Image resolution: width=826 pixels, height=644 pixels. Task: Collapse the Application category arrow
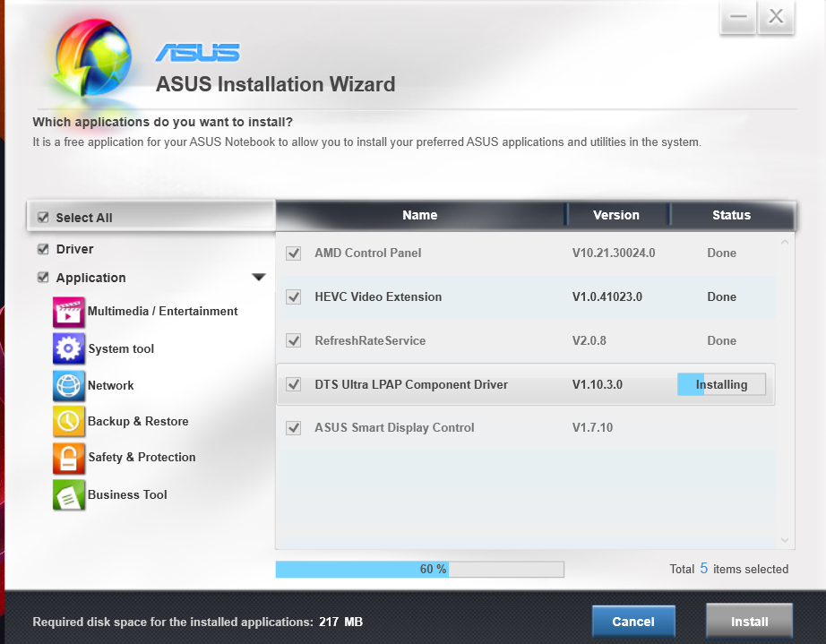coord(259,277)
